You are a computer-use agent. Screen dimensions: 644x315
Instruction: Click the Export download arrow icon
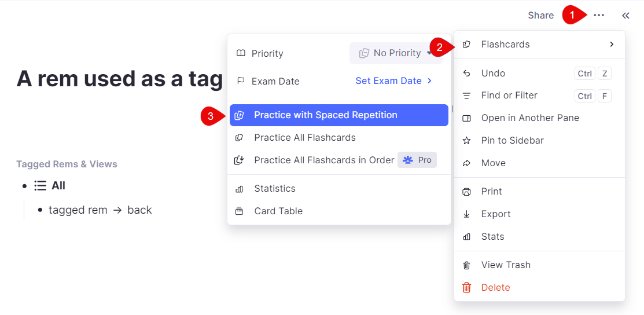(467, 214)
